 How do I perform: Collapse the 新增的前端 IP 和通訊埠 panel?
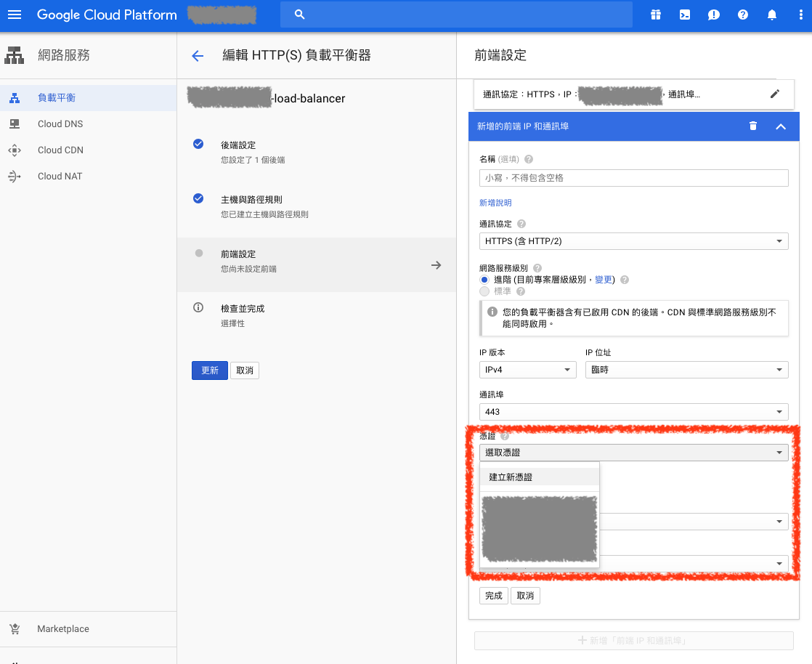click(781, 126)
